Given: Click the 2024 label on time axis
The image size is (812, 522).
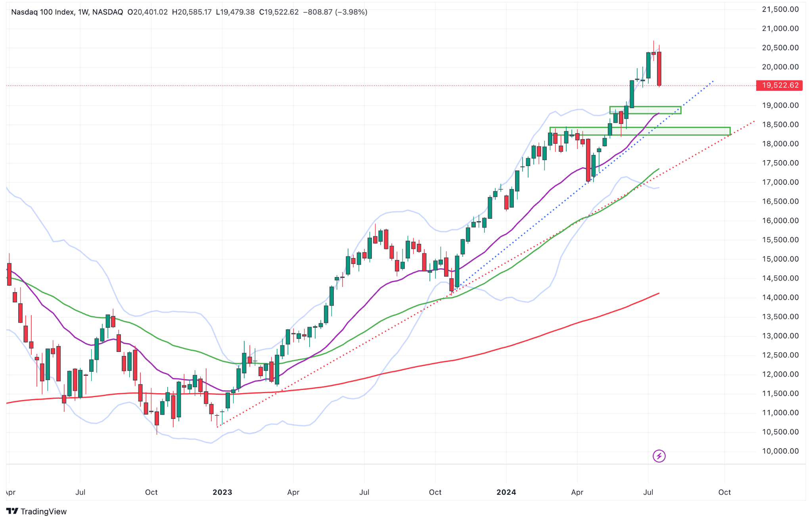Looking at the screenshot, I should pyautogui.click(x=506, y=492).
